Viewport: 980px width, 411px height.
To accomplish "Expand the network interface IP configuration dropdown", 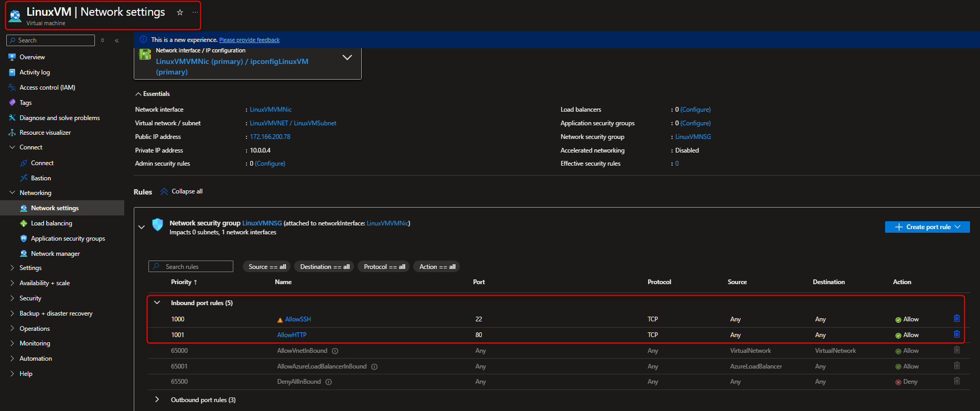I will 347,58.
